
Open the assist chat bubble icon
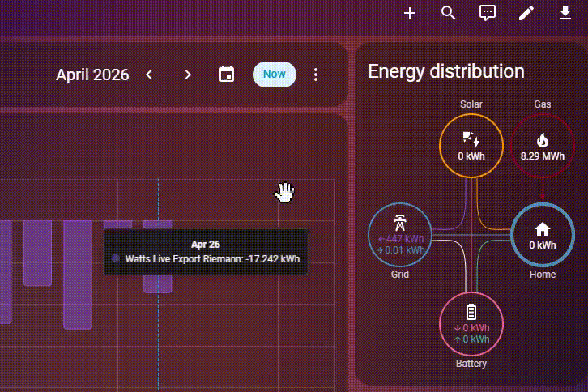pos(488,13)
